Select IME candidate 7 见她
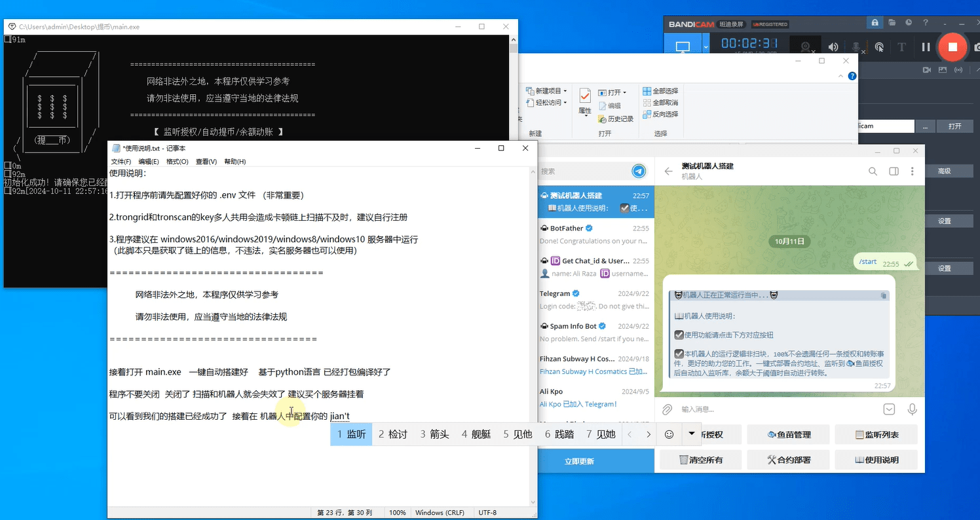This screenshot has width=980, height=520. (x=601, y=434)
